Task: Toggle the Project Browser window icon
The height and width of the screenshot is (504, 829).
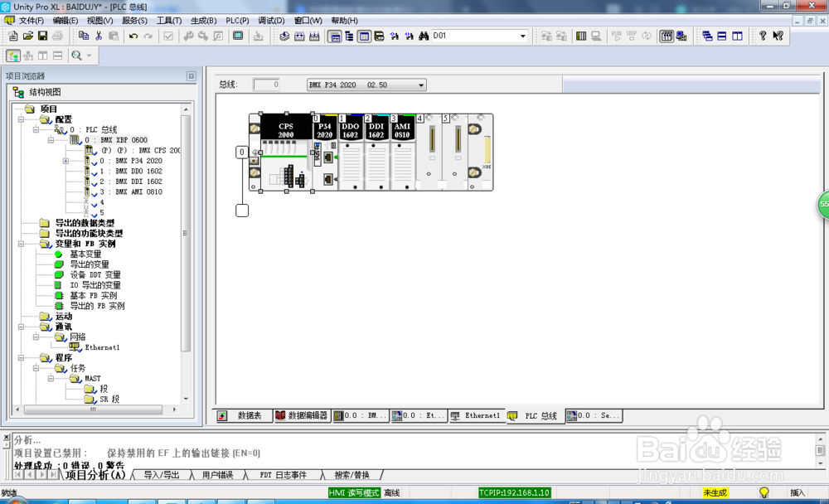Action: pos(334,36)
